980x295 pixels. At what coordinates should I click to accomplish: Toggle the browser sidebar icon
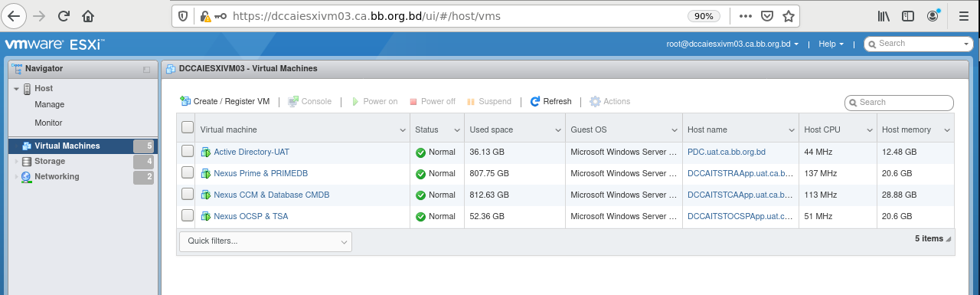click(x=908, y=15)
